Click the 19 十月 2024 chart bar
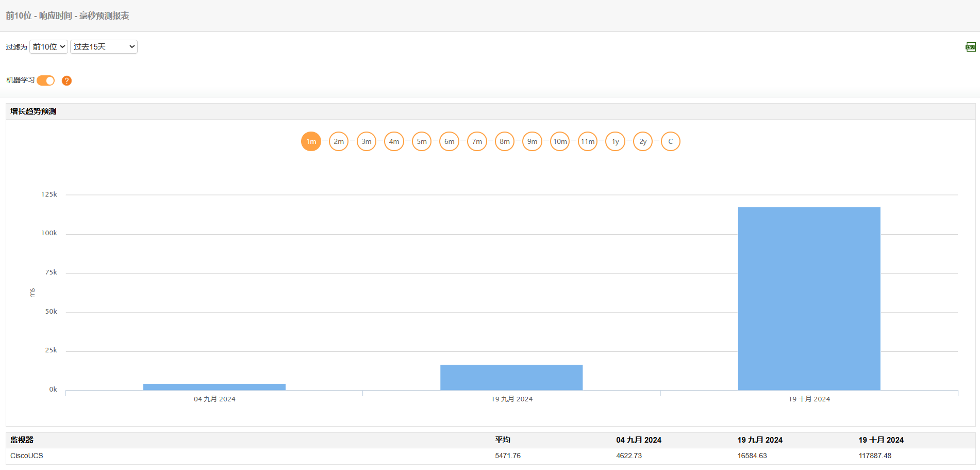Image resolution: width=980 pixels, height=470 pixels. 809,298
